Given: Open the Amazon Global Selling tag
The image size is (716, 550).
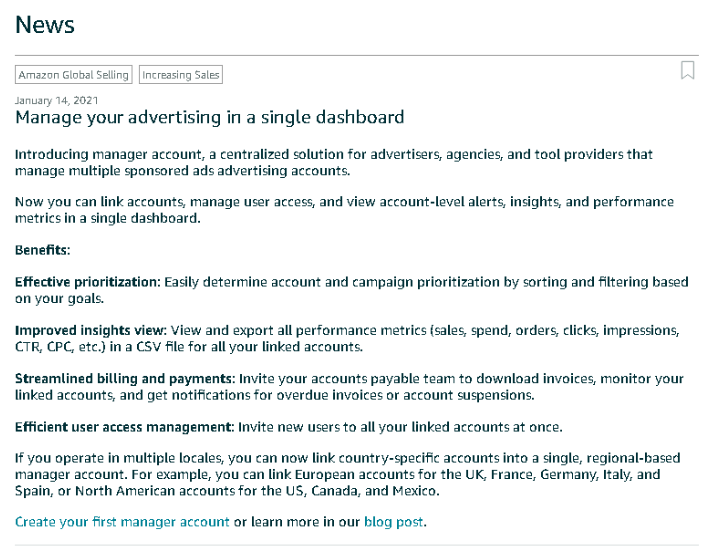Looking at the screenshot, I should (x=74, y=75).
